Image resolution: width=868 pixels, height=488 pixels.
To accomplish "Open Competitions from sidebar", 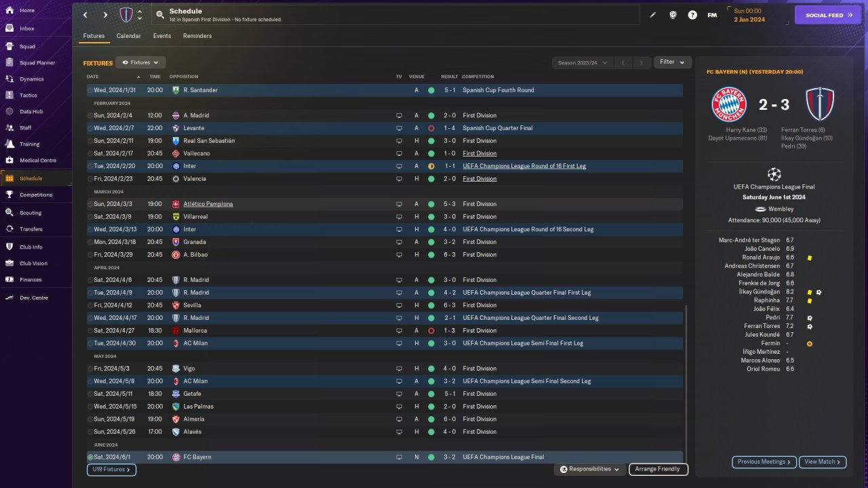I will pyautogui.click(x=36, y=195).
